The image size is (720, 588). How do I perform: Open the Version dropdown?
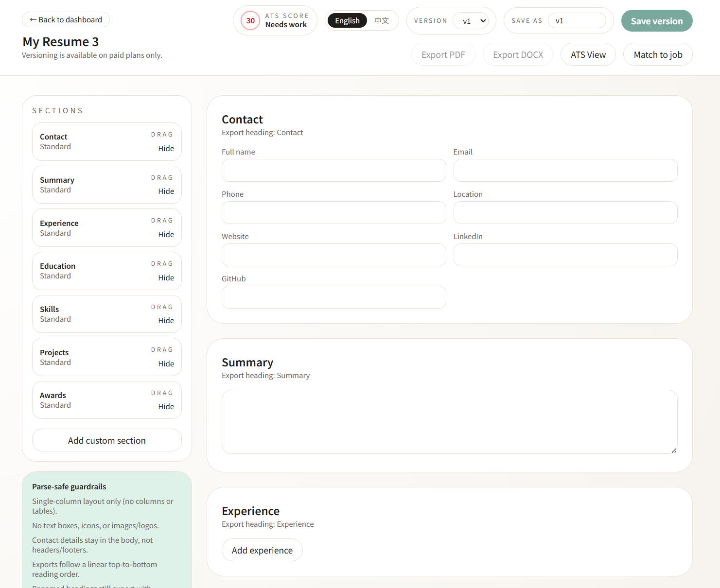coord(473,20)
